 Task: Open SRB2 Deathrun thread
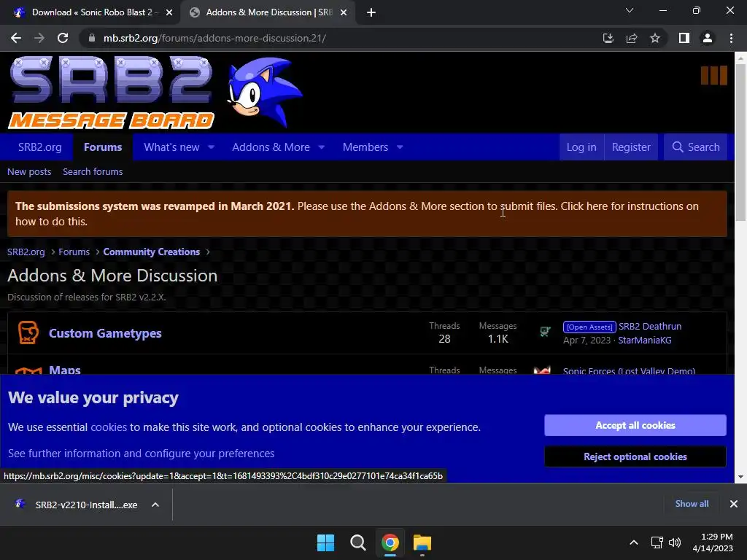[650, 326]
